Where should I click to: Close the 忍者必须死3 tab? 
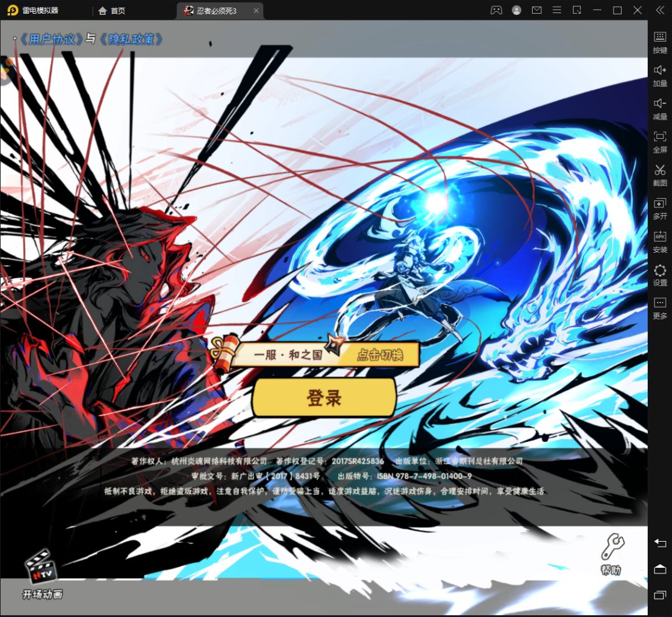pos(256,11)
